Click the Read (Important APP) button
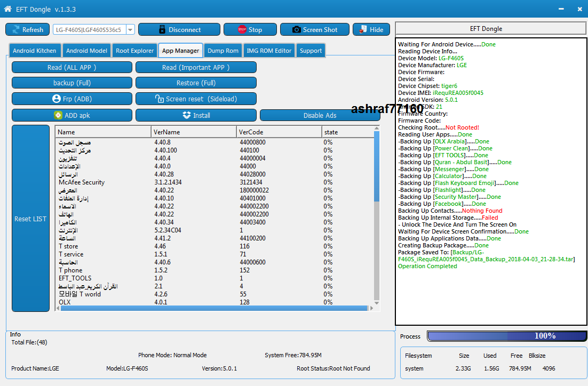Image resolution: width=588 pixels, height=386 pixels. pyautogui.click(x=196, y=68)
